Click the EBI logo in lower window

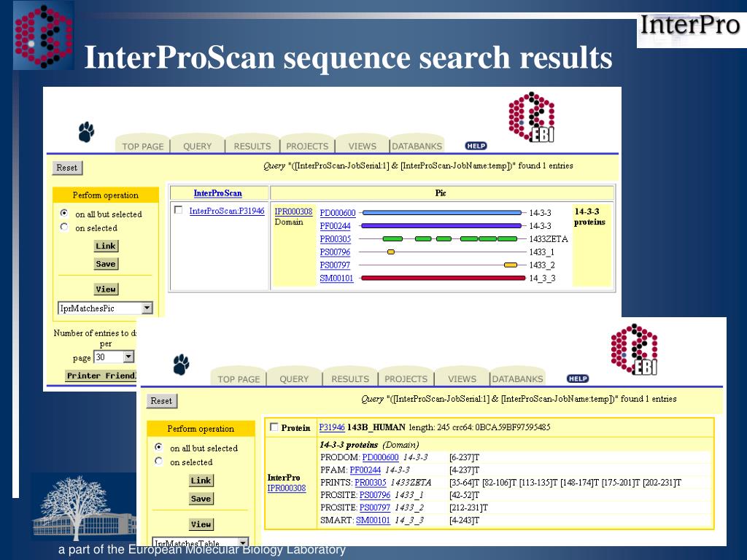(x=634, y=349)
